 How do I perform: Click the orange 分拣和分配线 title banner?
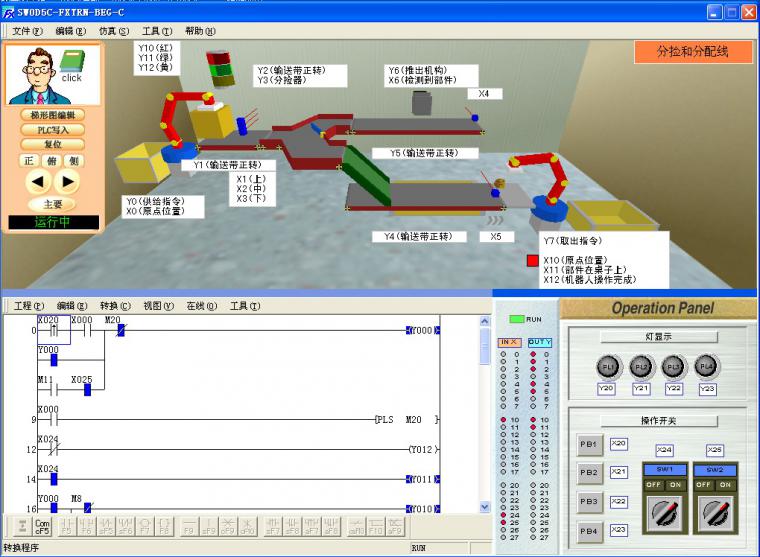click(x=692, y=52)
